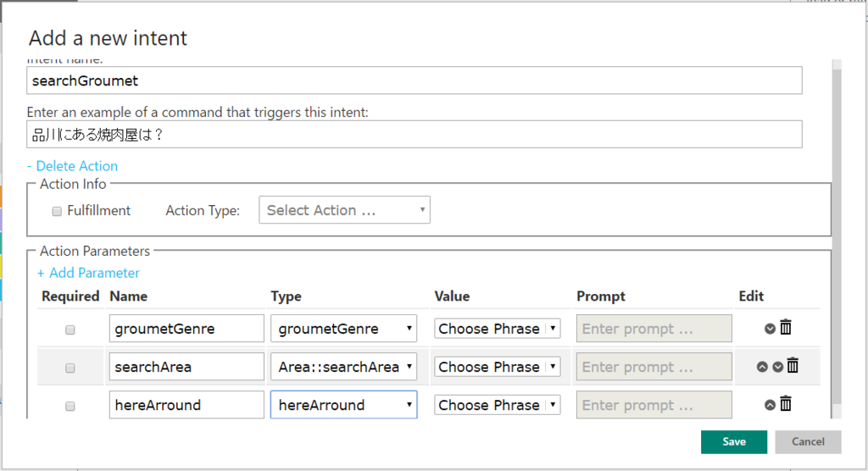Tick Required checkbox for hereArround
The image size is (868, 471).
(70, 406)
